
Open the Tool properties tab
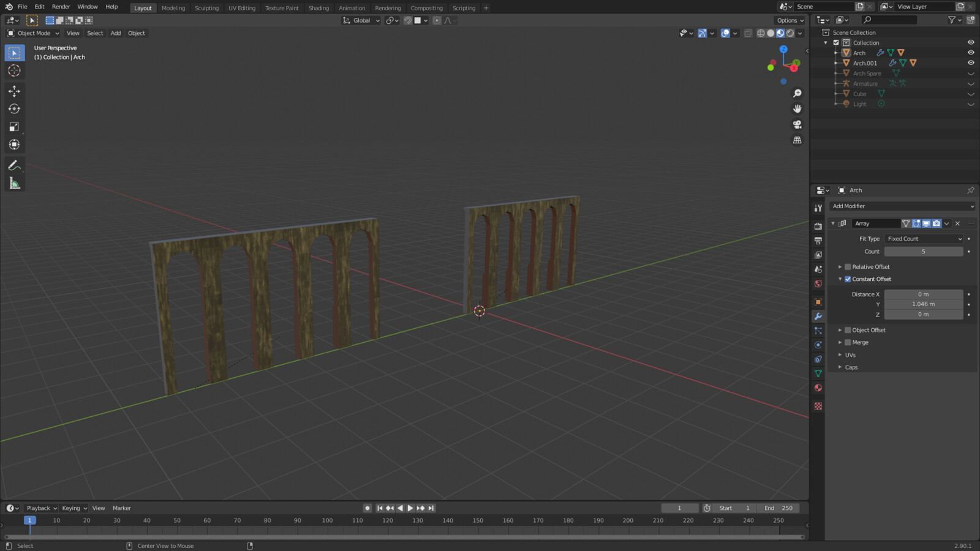818,208
